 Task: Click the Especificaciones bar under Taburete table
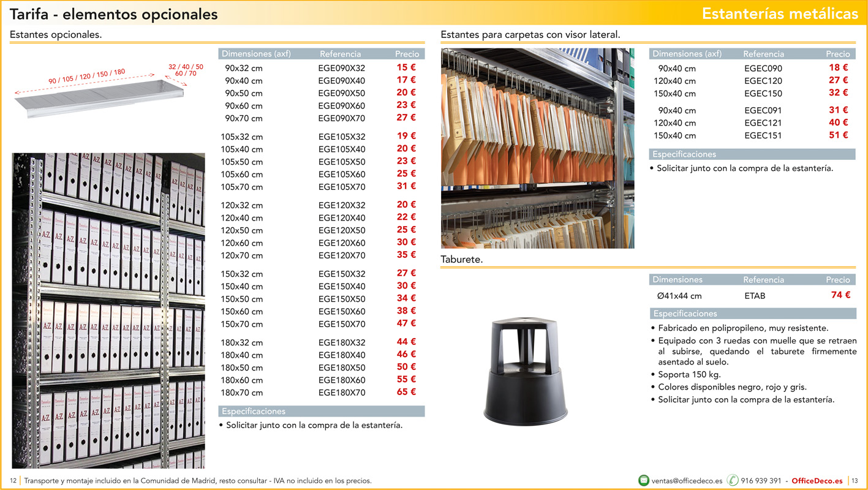(752, 314)
